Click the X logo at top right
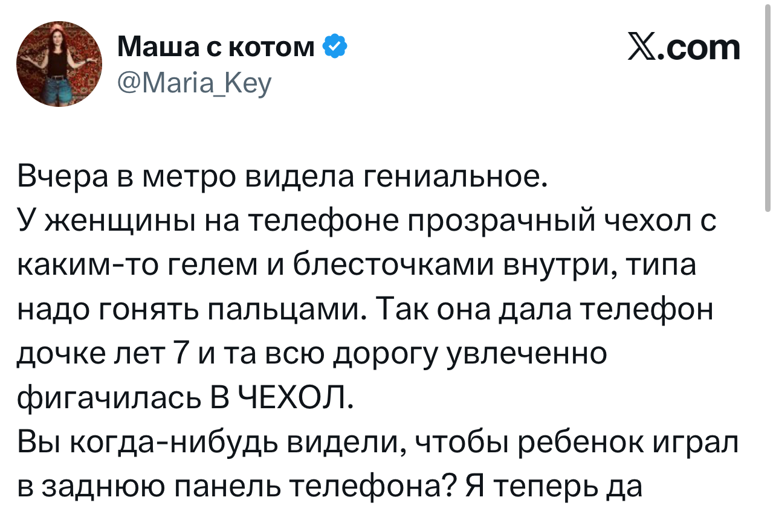The image size is (776, 532). click(x=641, y=48)
